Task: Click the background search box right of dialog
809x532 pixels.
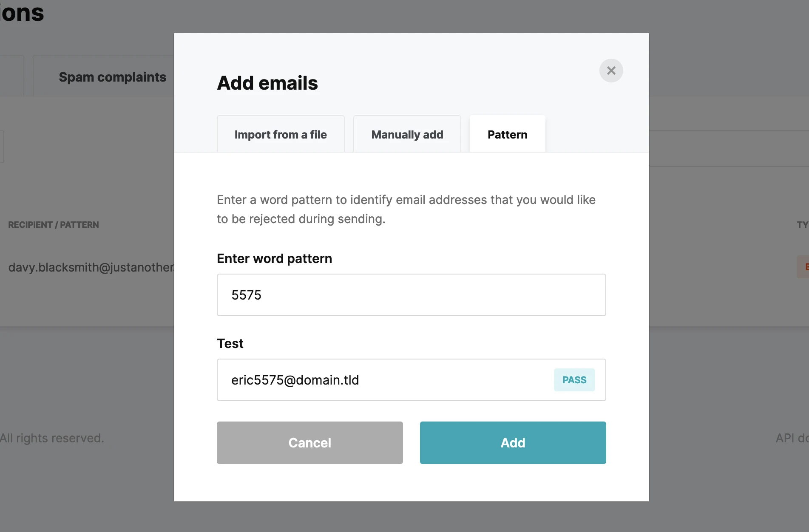Action: (729, 148)
